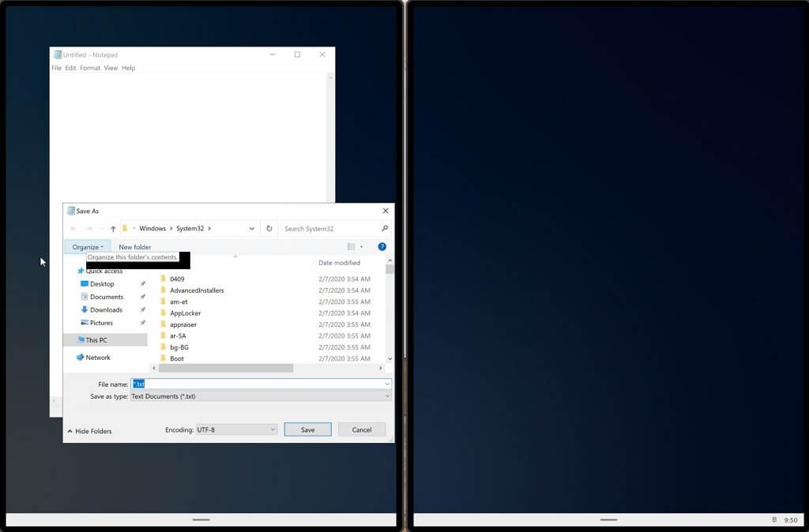
Task: Select Desktop in the navigation pane
Action: point(97,284)
